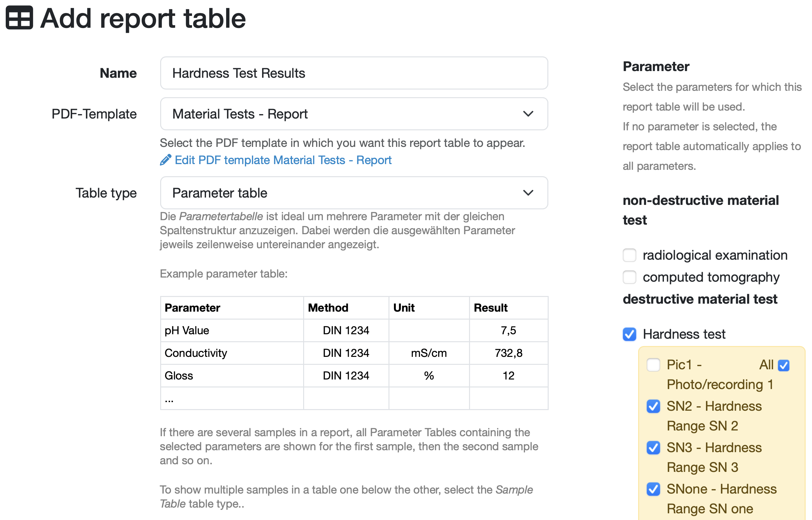The height and width of the screenshot is (520, 812).
Task: Uncheck the Hardness test checkbox
Action: (629, 334)
